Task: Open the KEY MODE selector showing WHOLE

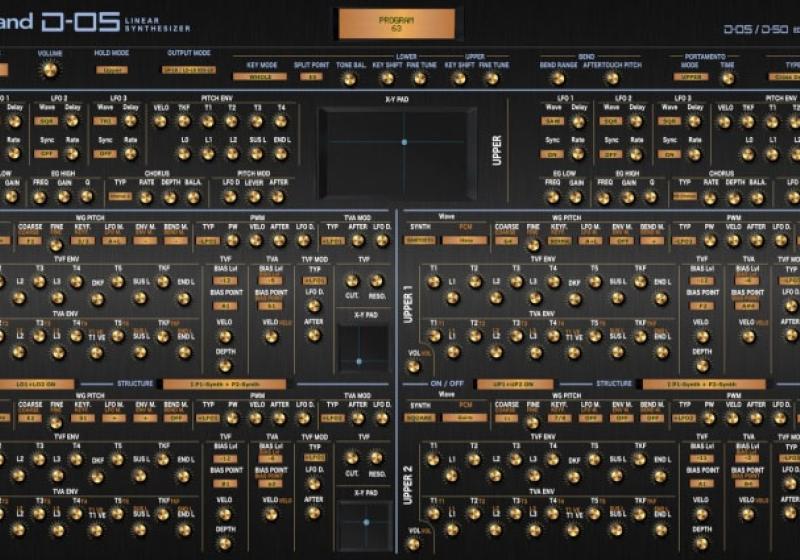Action: pyautogui.click(x=260, y=77)
